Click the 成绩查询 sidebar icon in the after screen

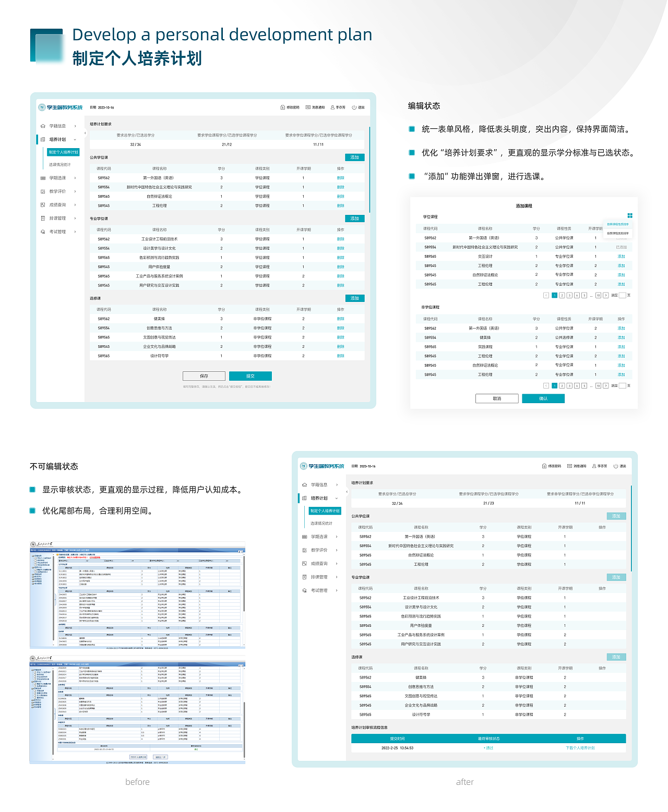[305, 564]
